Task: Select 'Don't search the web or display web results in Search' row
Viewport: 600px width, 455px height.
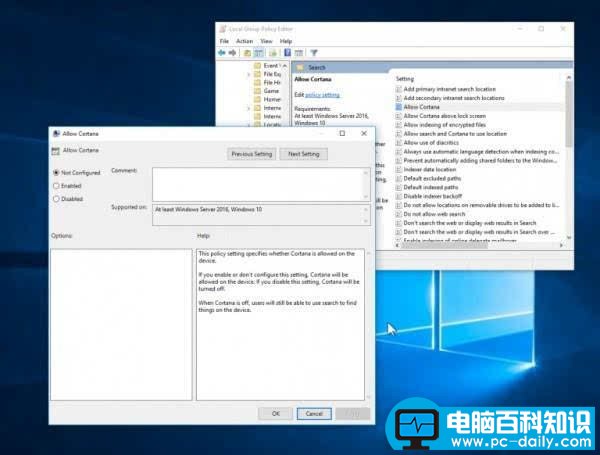Action: coord(466,223)
